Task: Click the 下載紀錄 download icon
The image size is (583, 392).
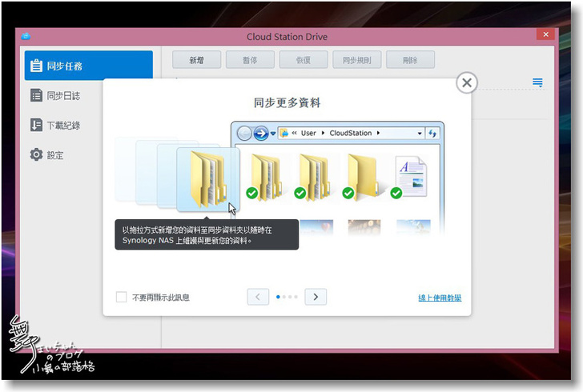Action: pos(36,126)
